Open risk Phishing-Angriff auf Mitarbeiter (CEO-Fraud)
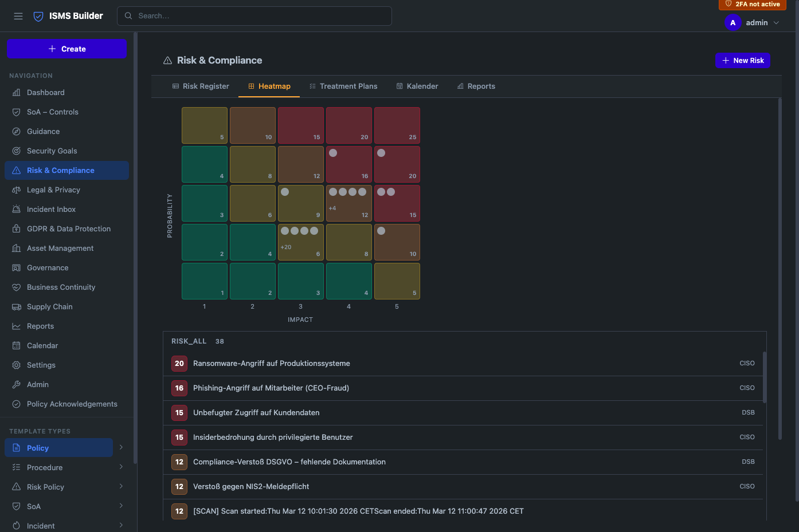 (463, 388)
